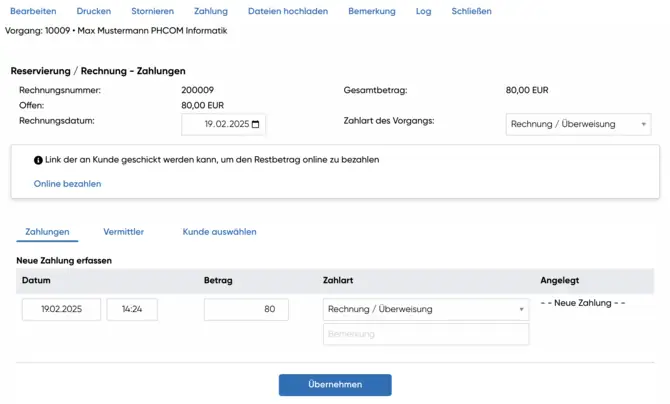This screenshot has height=404, width=670.
Task: Open the calendar icon in Rechnungsdatum field
Action: (x=256, y=125)
